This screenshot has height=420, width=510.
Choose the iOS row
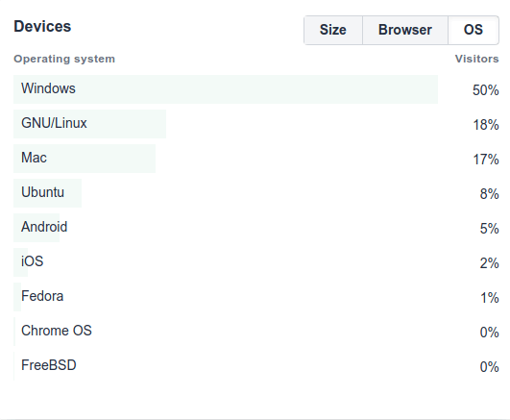click(x=256, y=262)
